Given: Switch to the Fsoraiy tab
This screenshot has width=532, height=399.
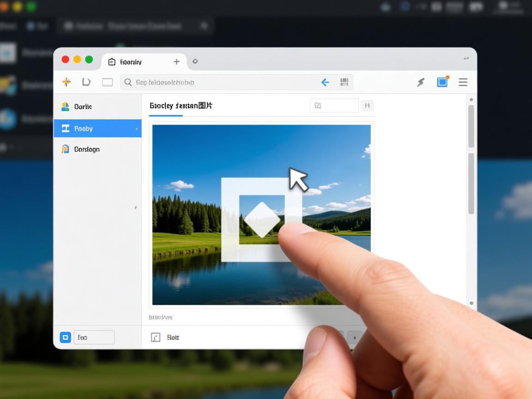Looking at the screenshot, I should tap(130, 62).
